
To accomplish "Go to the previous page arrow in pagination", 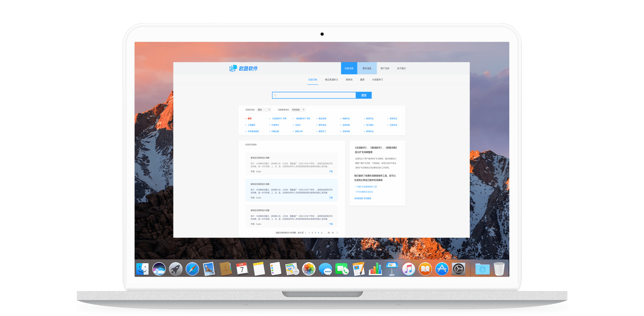I will [306, 233].
